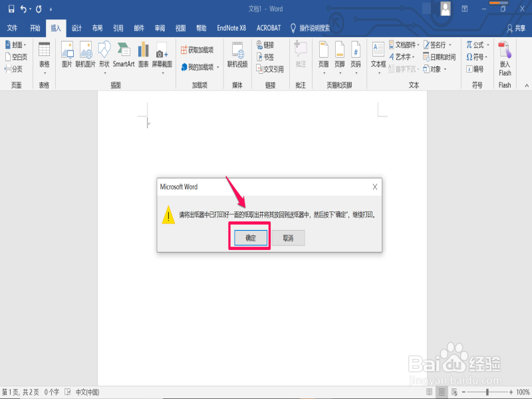Click the 操作说明搜索 search box
Image resolution: width=532 pixels, height=399 pixels.
(x=311, y=28)
